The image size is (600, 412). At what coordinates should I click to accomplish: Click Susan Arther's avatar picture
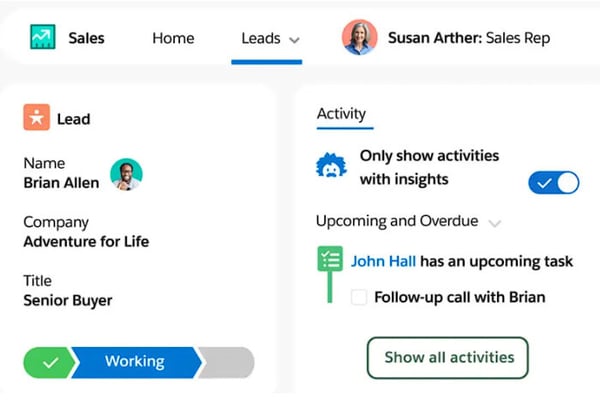pos(359,38)
